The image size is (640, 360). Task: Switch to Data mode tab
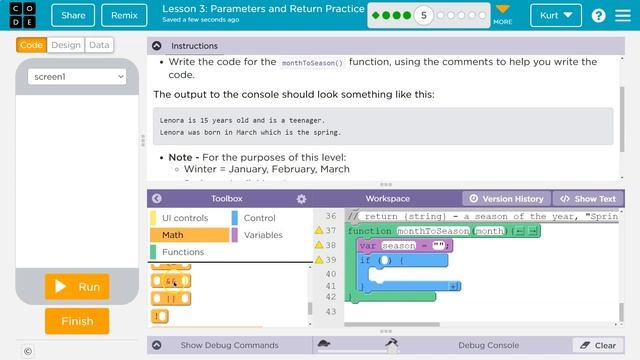(99, 45)
